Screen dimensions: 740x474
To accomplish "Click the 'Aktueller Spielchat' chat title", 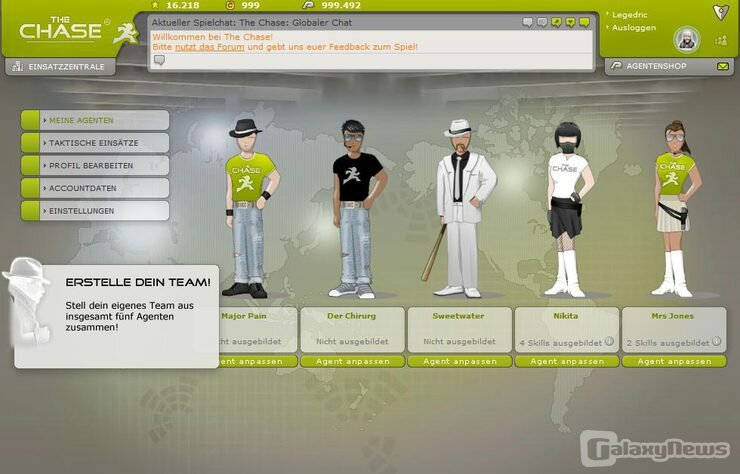I will (x=252, y=22).
